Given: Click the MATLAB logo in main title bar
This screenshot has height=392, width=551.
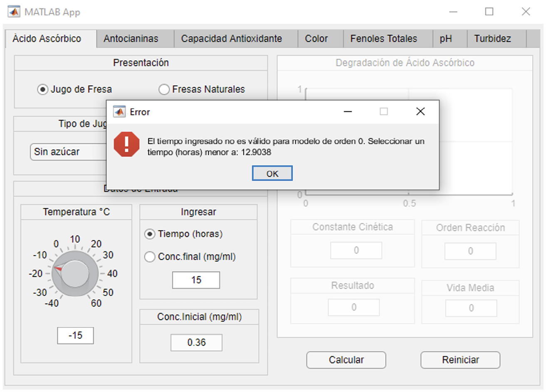Looking at the screenshot, I should 14,12.
